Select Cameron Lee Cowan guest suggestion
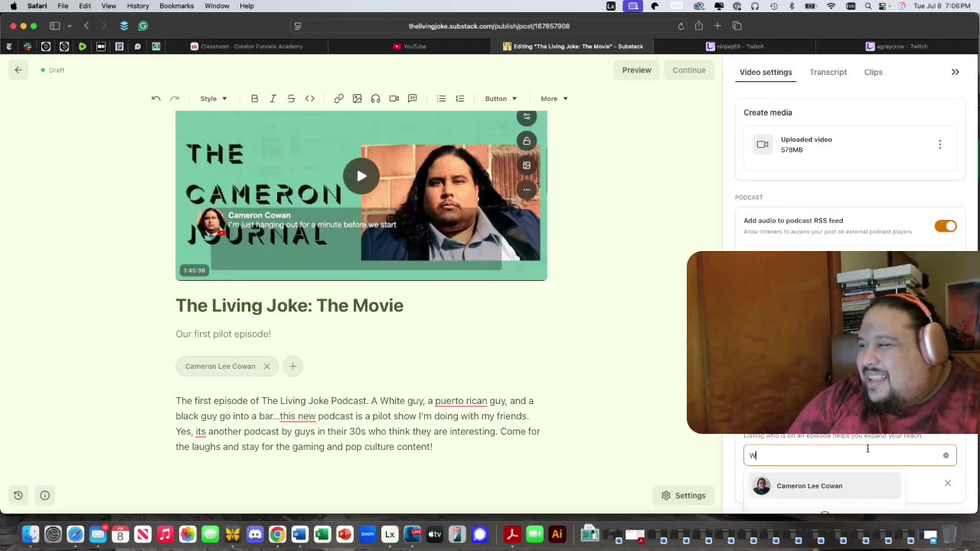The height and width of the screenshot is (551, 980). tap(824, 486)
